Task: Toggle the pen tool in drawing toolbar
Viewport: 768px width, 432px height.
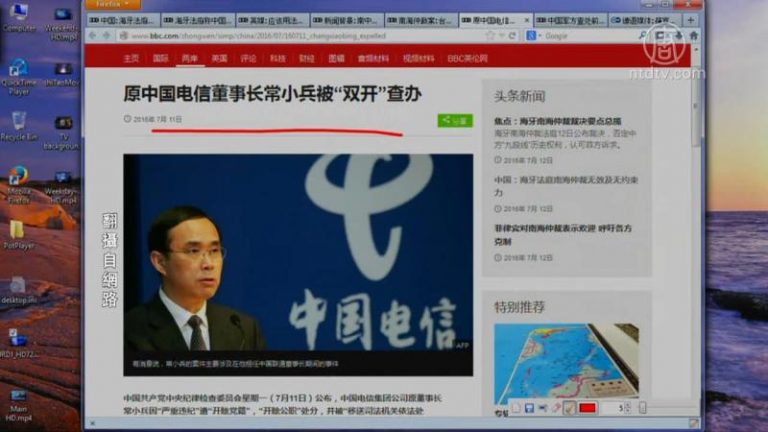Action: 569,408
